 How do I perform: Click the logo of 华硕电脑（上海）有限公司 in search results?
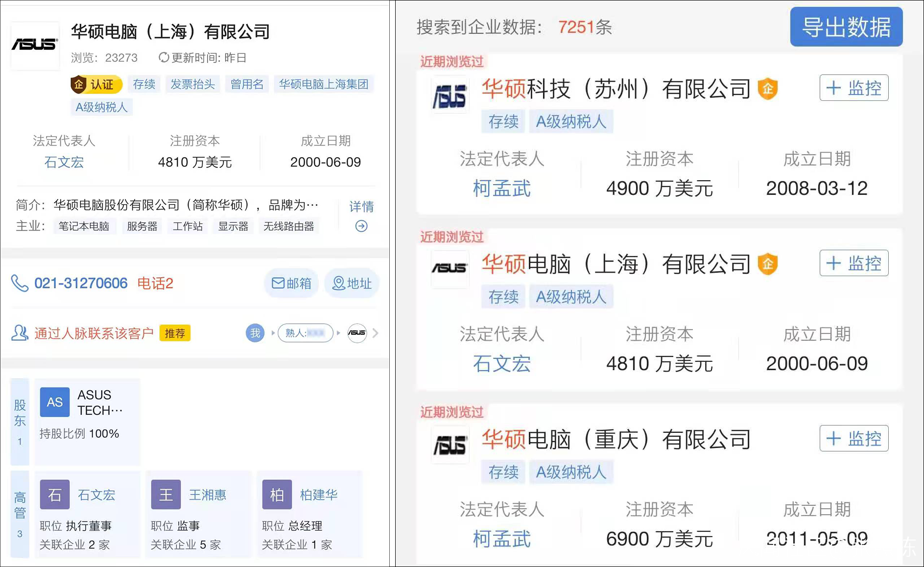pyautogui.click(x=450, y=269)
